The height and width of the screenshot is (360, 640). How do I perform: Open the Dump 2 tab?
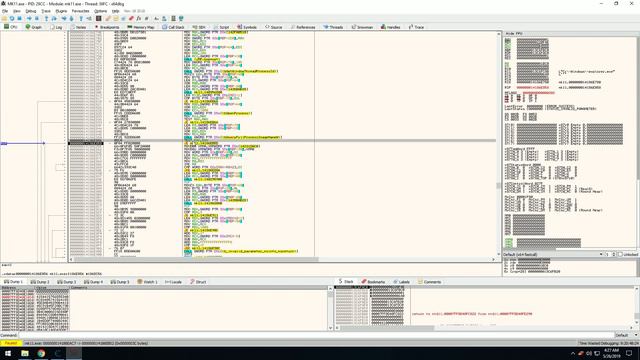coord(40,282)
